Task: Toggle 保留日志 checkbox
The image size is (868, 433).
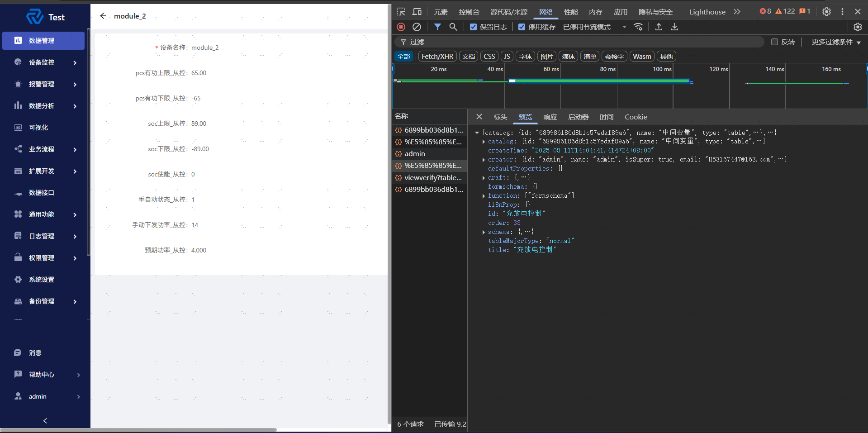Action: [x=473, y=27]
